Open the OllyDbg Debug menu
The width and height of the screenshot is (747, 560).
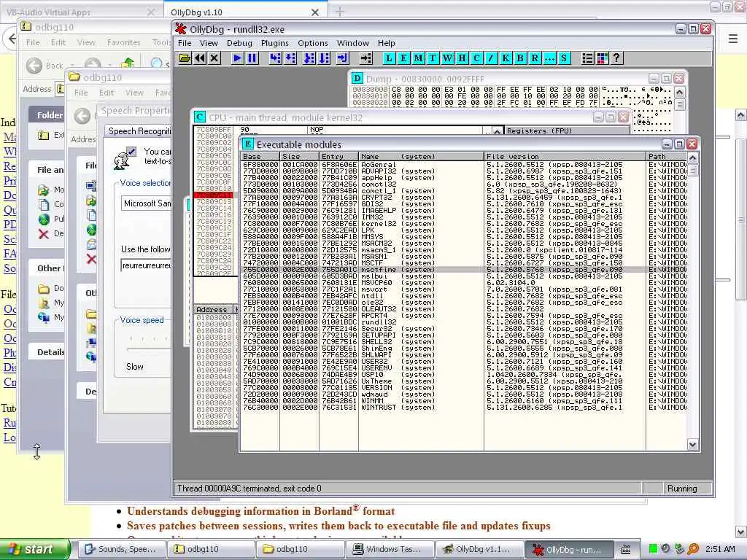[239, 43]
